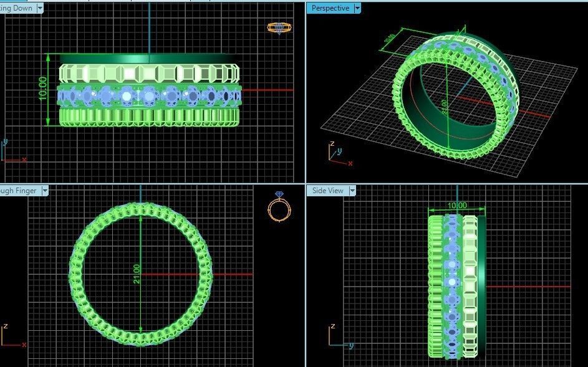Open the Through Finger viewport dropdown arrow
This screenshot has width=588, height=367.
[45, 191]
